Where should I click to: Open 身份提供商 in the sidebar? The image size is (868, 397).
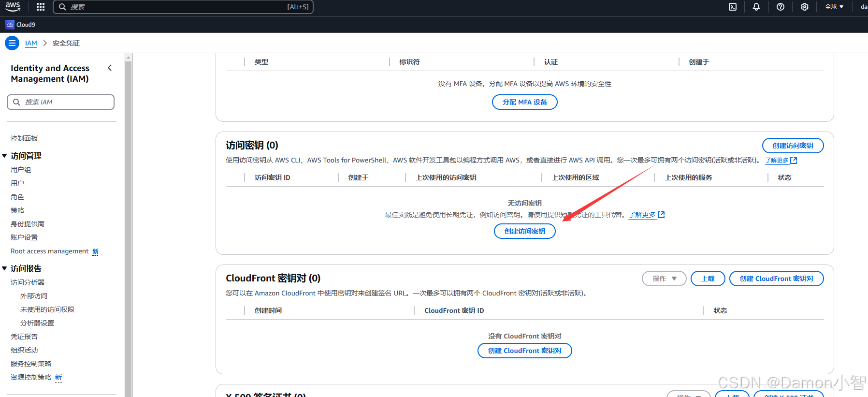click(x=28, y=224)
